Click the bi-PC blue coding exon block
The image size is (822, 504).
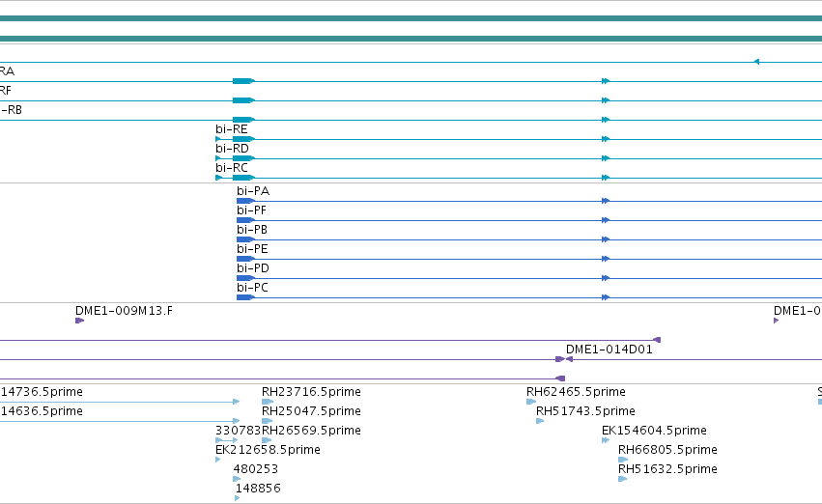pyautogui.click(x=246, y=297)
